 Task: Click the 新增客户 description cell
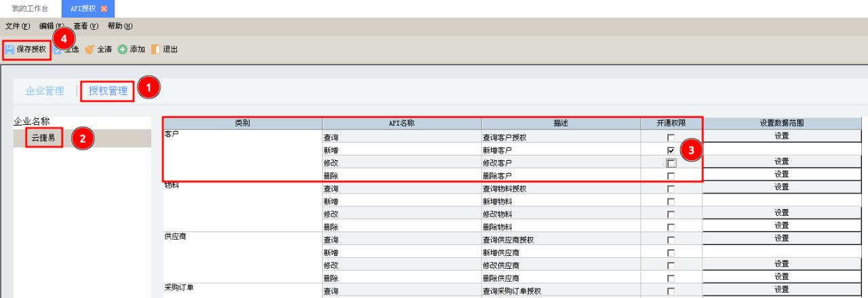click(x=561, y=150)
